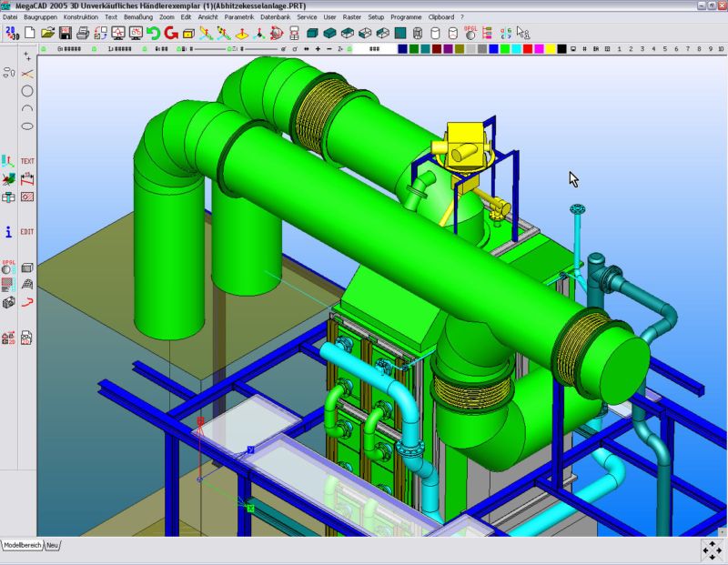The width and height of the screenshot is (728, 565).
Task: Open the blue info icon
Action: click(9, 232)
